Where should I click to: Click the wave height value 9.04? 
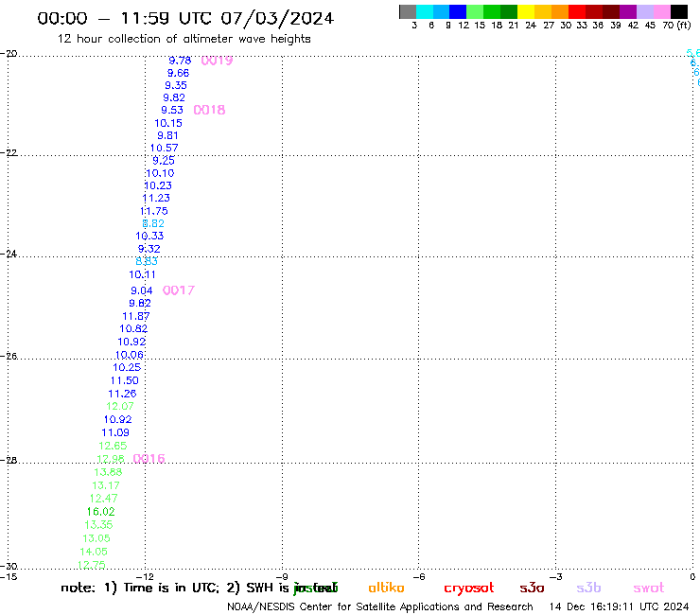coord(142,290)
